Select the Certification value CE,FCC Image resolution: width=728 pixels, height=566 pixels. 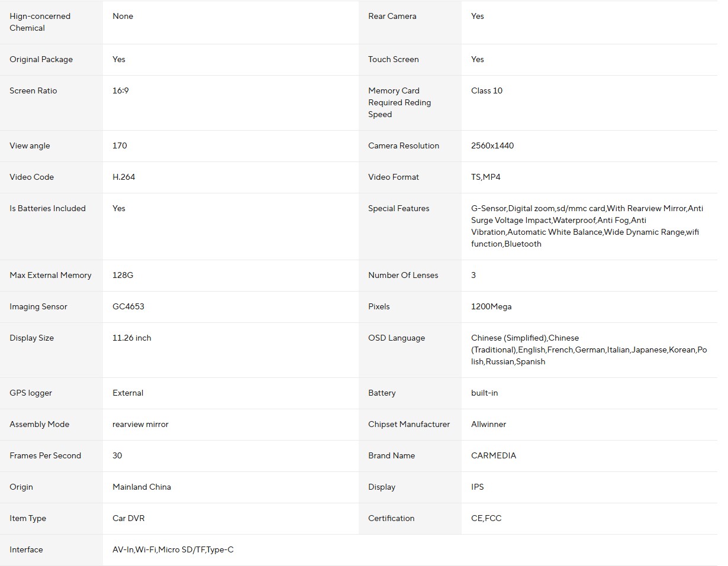coord(486,518)
